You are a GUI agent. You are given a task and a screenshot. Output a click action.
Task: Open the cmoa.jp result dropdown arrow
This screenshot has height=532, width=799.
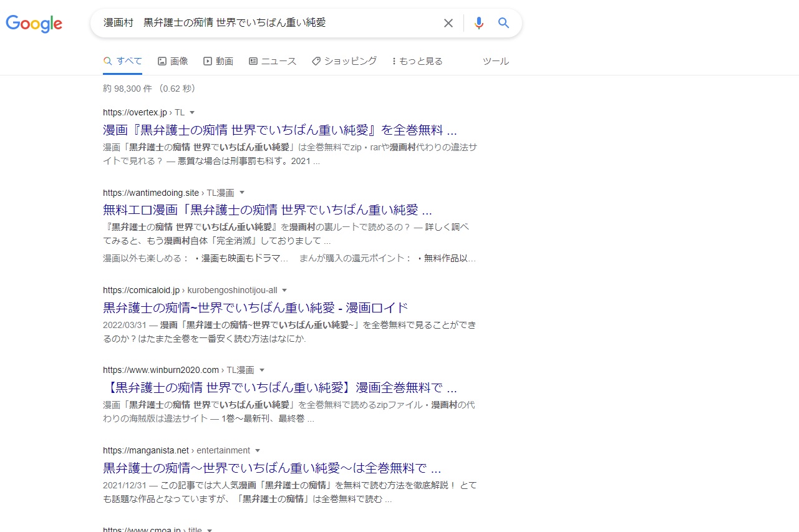click(x=210, y=530)
